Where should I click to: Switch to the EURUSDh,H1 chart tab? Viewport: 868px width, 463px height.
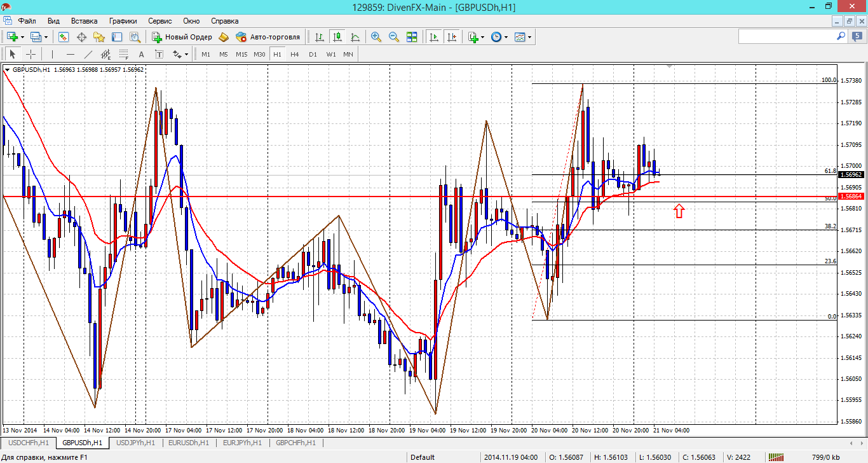tap(189, 443)
